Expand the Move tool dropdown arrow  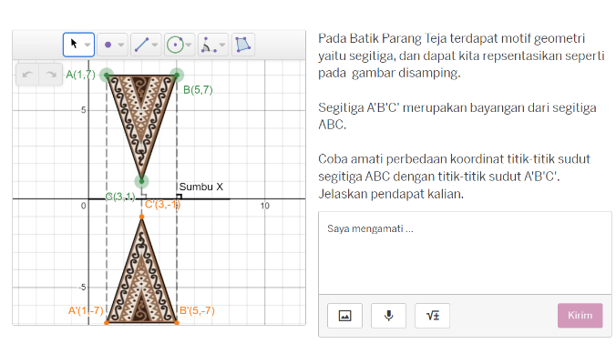(87, 45)
